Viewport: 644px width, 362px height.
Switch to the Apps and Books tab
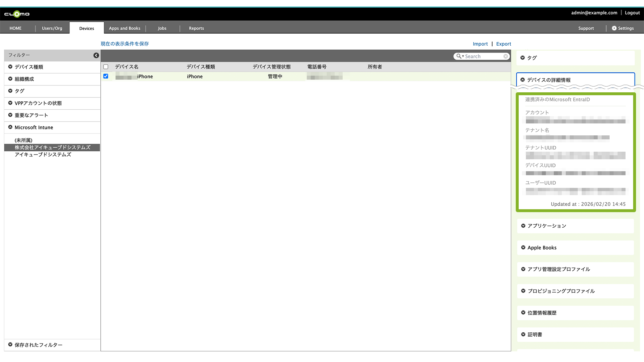(x=125, y=28)
